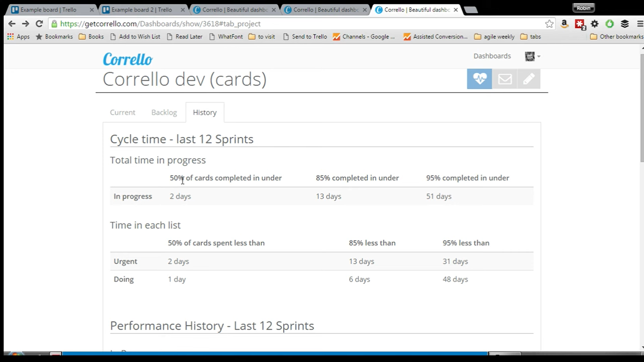Open the Bookmarks bookmark item
644x362 pixels.
pyautogui.click(x=54, y=37)
